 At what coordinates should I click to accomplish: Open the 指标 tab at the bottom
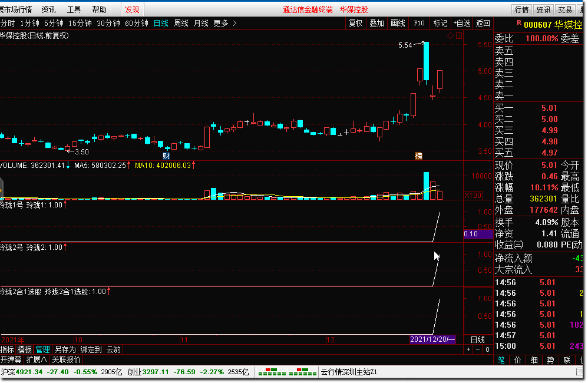click(x=7, y=349)
